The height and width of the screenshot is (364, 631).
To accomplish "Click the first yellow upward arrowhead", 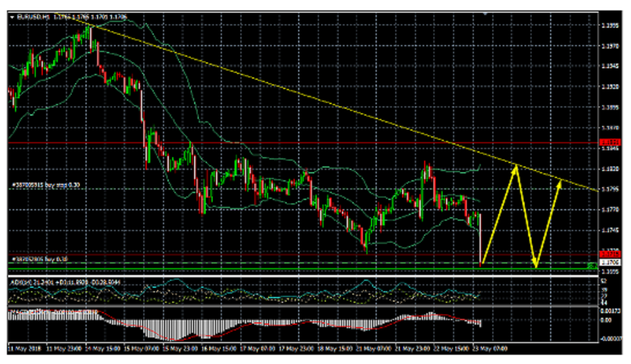I will (515, 168).
